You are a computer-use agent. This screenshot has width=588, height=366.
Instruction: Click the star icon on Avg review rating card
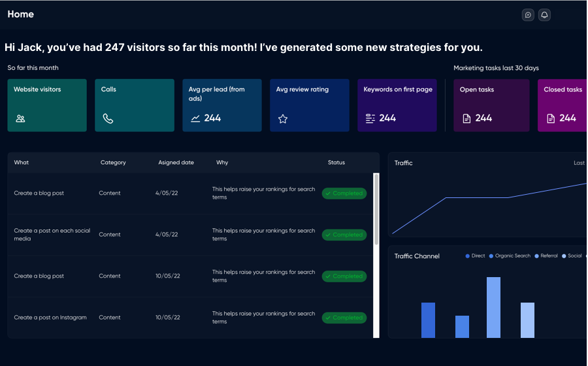coord(283,119)
